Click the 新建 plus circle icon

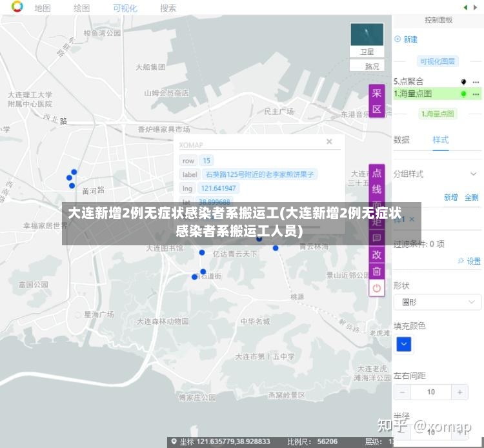398,39
